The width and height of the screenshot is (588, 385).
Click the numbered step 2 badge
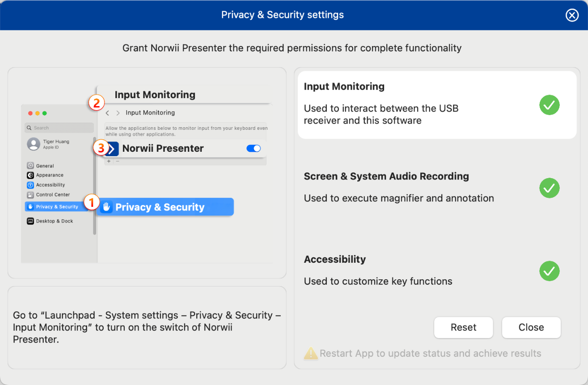tap(96, 103)
